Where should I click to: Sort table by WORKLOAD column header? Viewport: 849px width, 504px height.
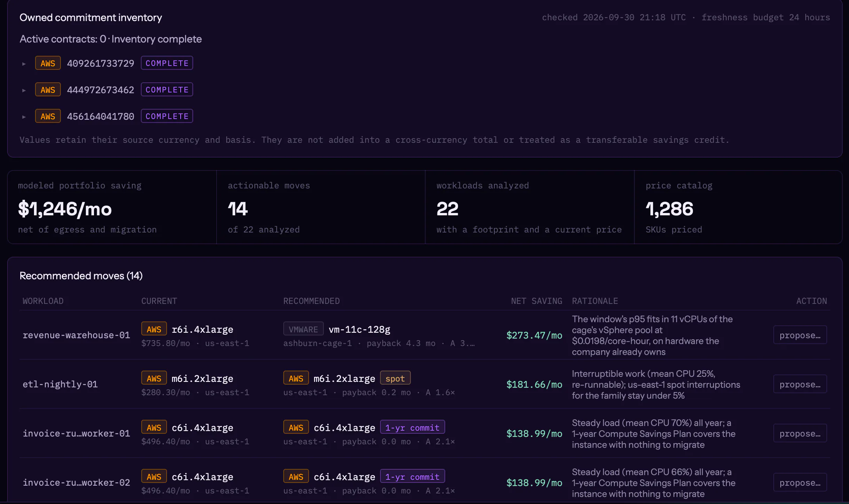43,301
